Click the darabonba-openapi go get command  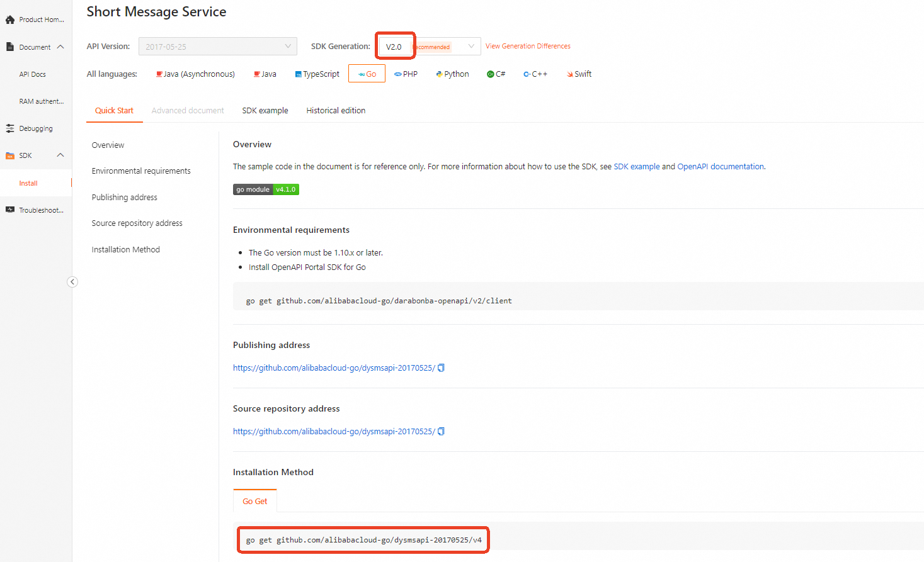point(379,301)
